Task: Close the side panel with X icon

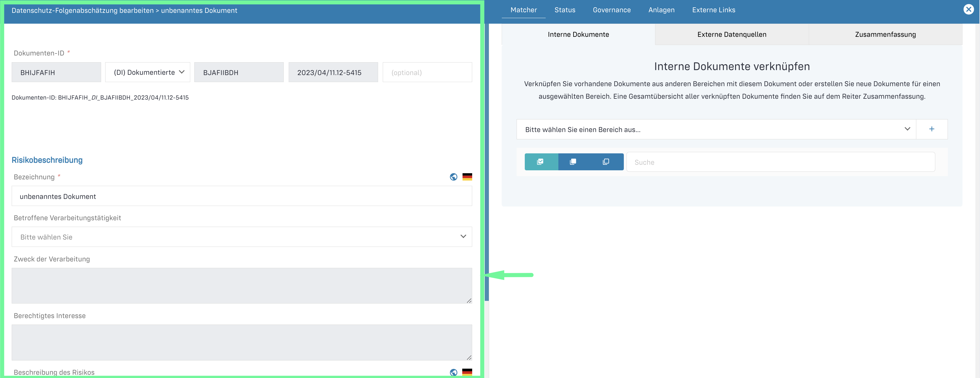Action: click(x=969, y=10)
